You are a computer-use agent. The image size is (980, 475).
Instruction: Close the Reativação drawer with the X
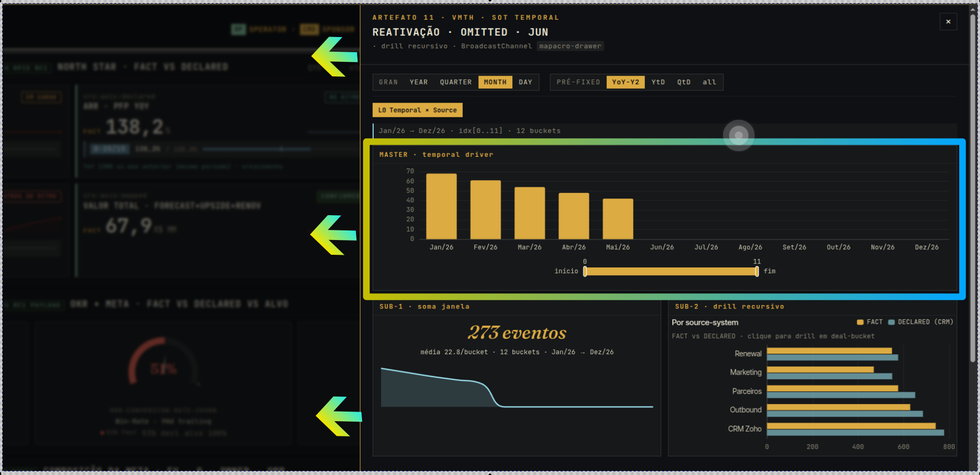[x=948, y=22]
